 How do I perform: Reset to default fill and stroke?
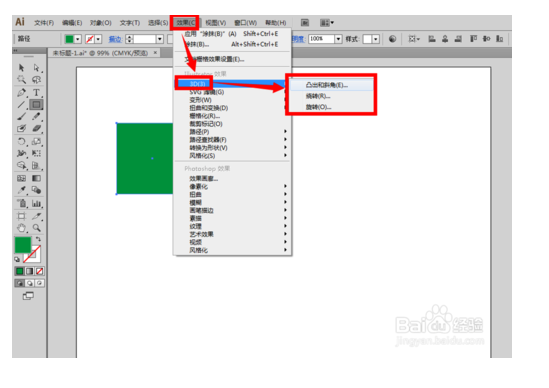(17, 259)
